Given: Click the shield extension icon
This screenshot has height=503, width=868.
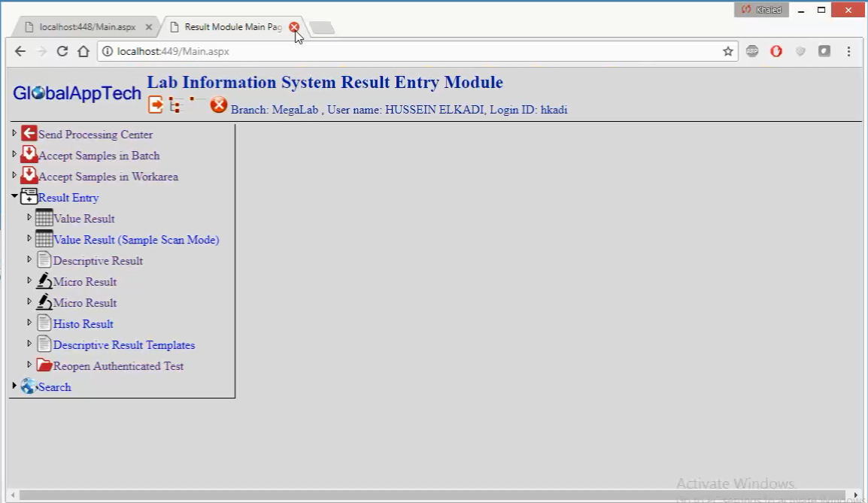Looking at the screenshot, I should pos(800,51).
